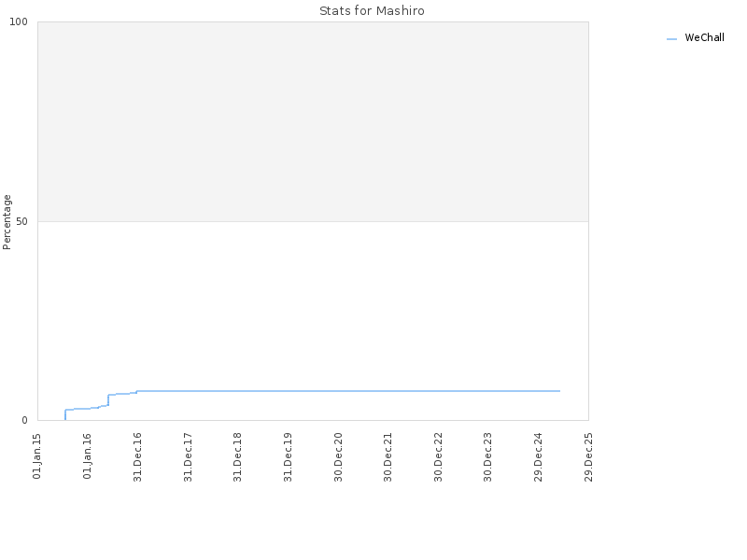The image size is (747, 560).
Task: Click the WeChall legend label
Action: (704, 37)
